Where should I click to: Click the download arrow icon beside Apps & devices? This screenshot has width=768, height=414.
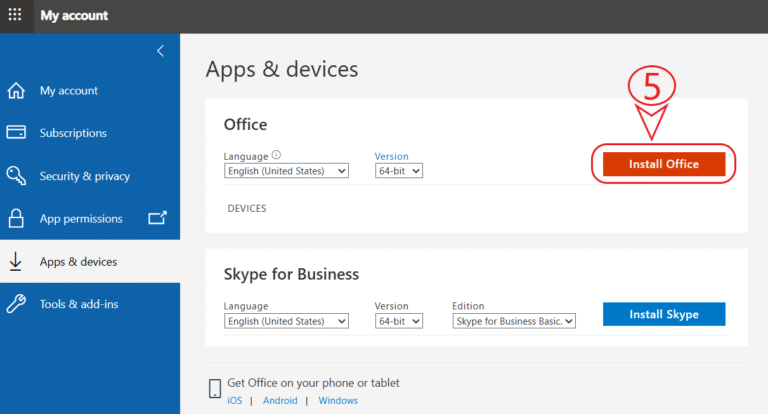click(x=16, y=261)
